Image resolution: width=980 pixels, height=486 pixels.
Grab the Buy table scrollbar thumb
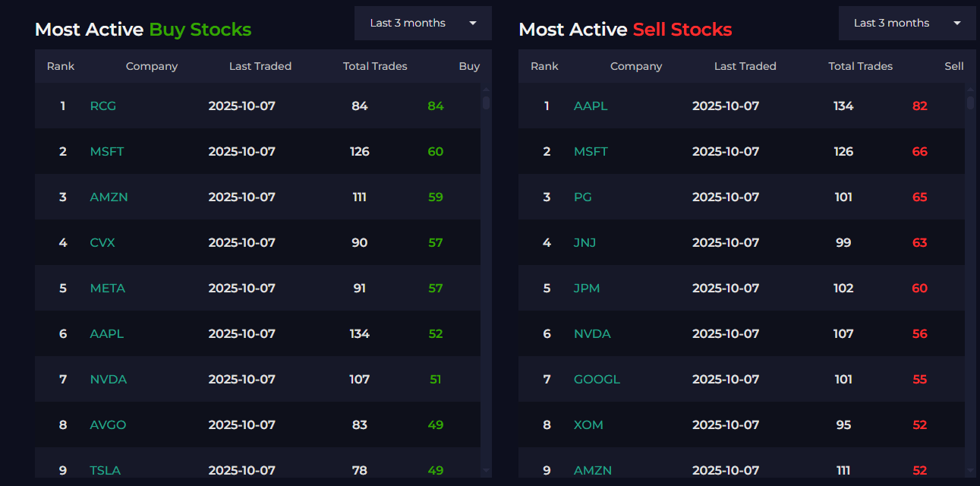(x=486, y=103)
